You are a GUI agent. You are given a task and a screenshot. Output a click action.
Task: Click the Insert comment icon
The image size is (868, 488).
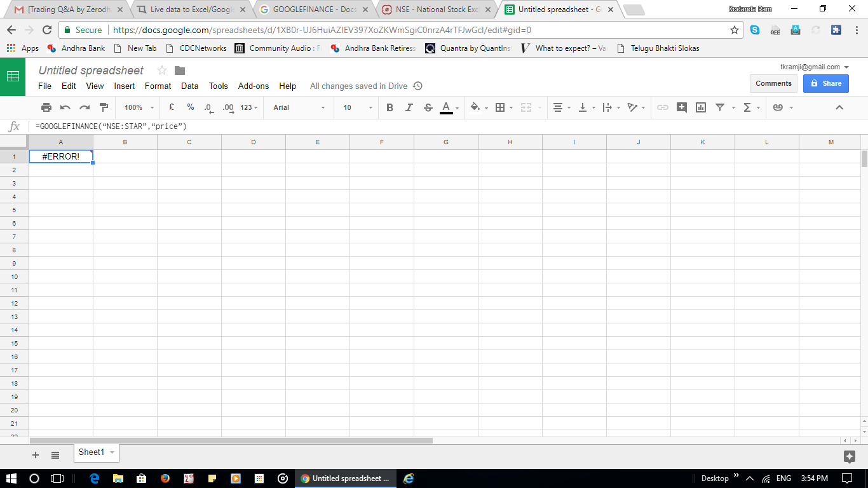tap(682, 107)
